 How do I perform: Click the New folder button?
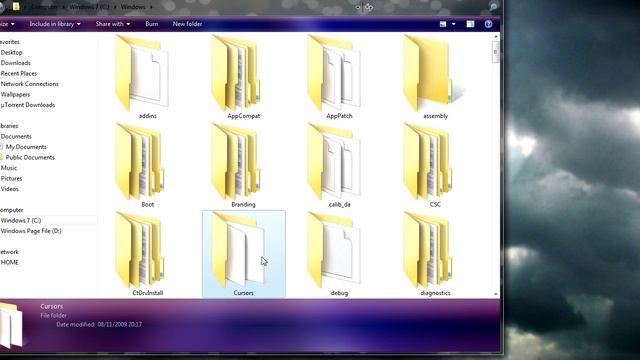coord(187,24)
